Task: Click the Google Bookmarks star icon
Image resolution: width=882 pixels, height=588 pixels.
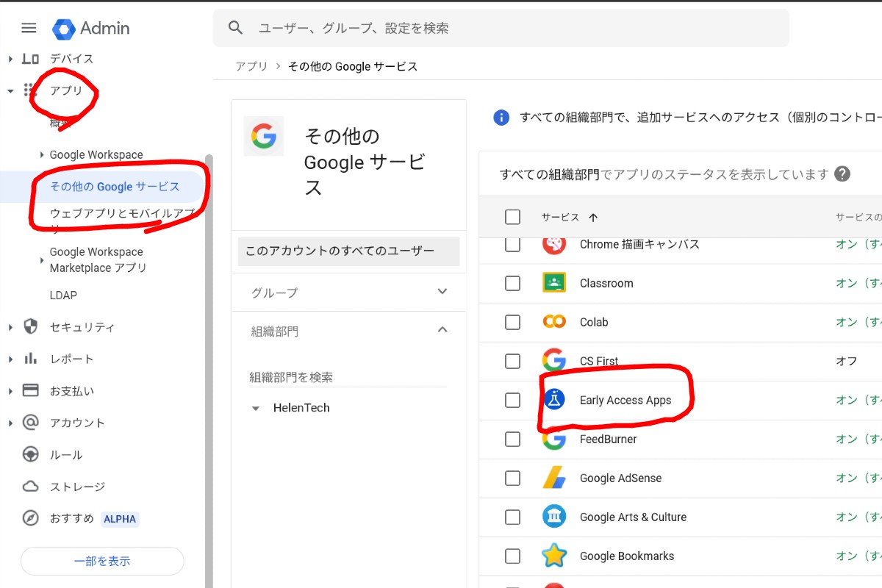Action: pyautogui.click(x=553, y=556)
